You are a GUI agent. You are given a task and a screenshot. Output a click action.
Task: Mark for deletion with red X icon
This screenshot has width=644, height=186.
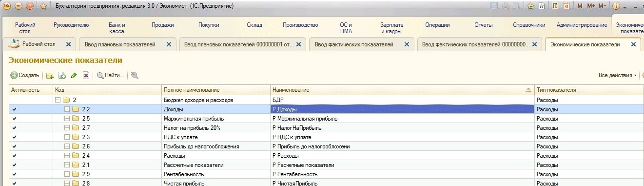click(86, 75)
